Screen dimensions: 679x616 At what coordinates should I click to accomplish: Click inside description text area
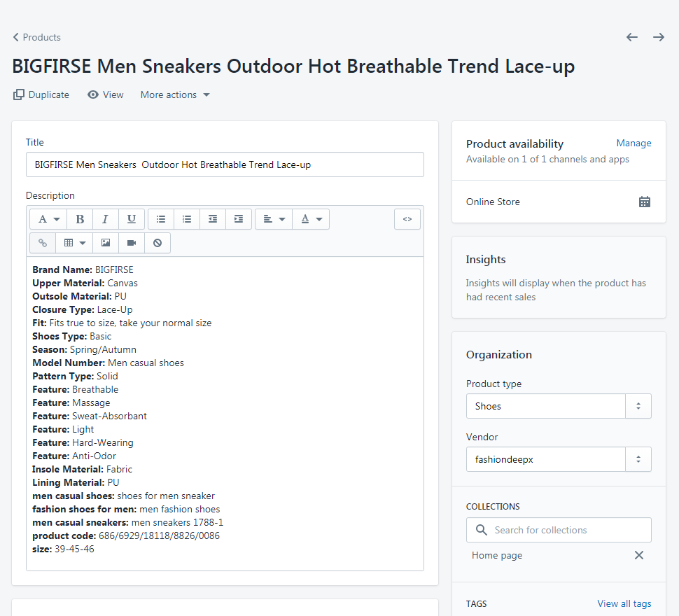click(225, 414)
